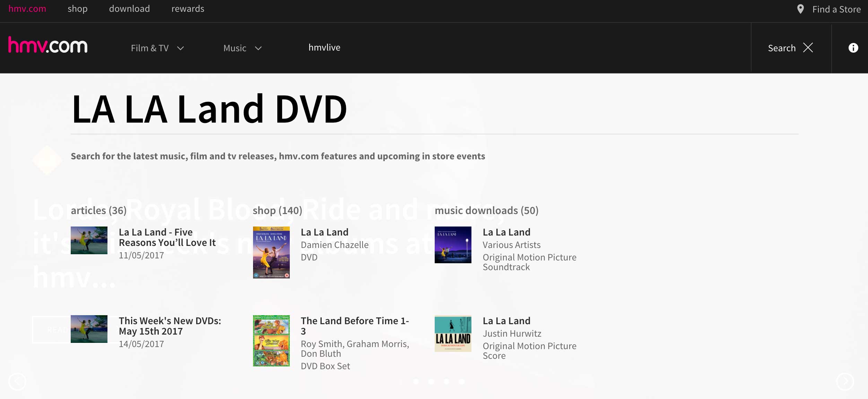This screenshot has height=399, width=868.
Task: Open the hmvlive navigation link
Action: tap(324, 47)
